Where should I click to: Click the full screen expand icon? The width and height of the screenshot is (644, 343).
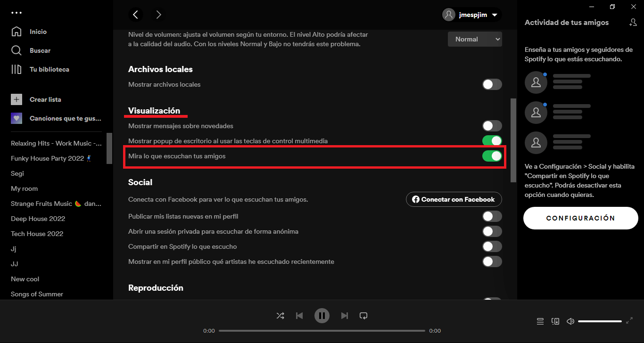pos(629,321)
